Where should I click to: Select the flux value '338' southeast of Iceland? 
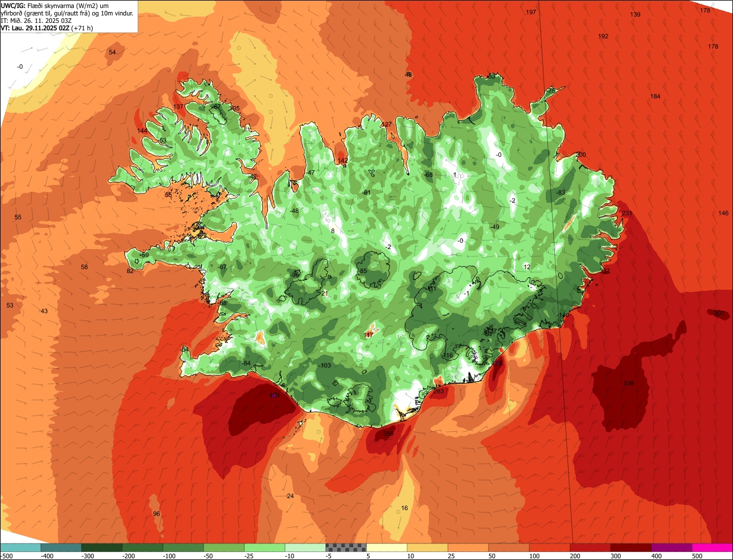click(x=629, y=383)
